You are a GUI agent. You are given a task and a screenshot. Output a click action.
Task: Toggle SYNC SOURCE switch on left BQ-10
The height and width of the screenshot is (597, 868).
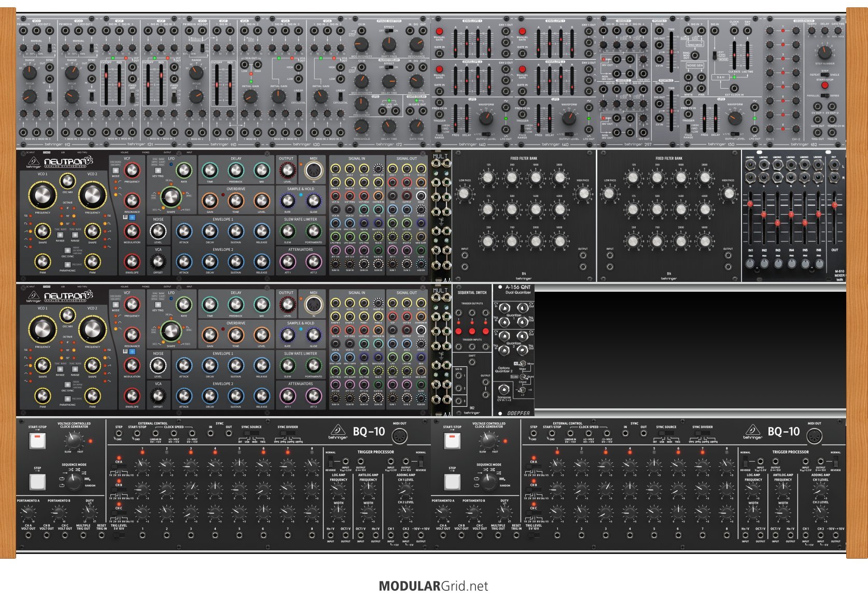[x=251, y=434]
